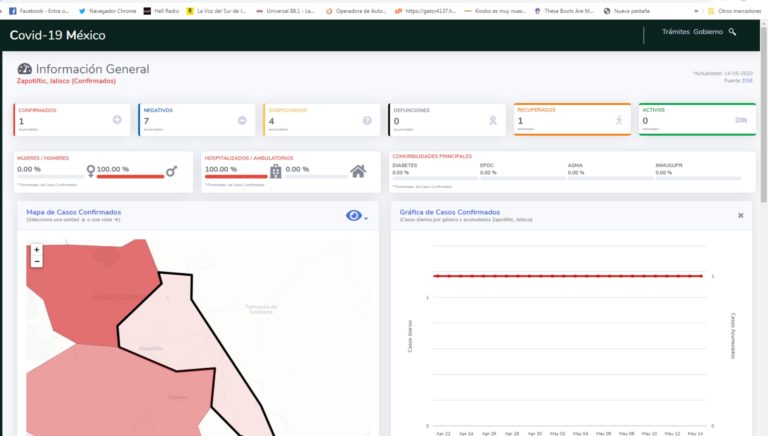The width and height of the screenshot is (768, 436).
Task: Click the Negativos card minus icon
Action: 242,121
